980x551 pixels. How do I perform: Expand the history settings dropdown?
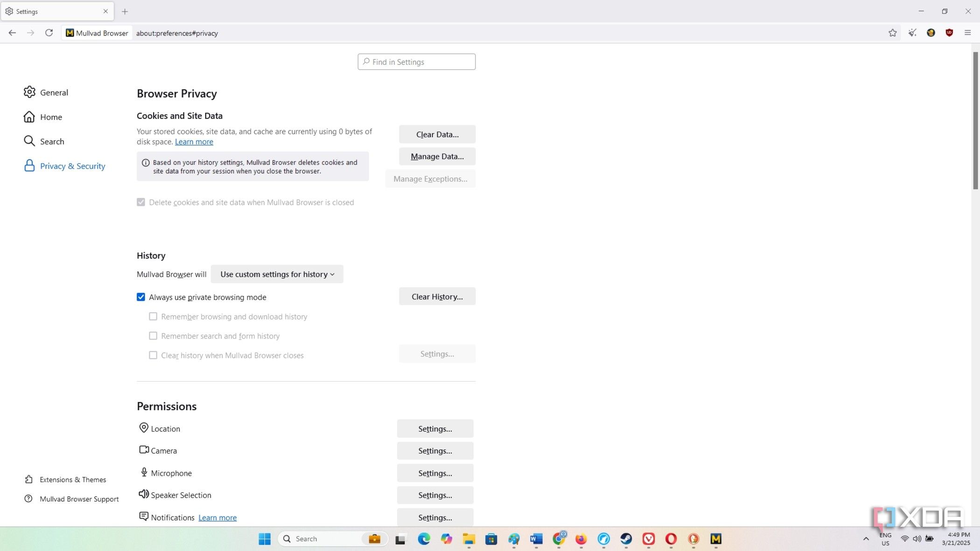click(277, 274)
